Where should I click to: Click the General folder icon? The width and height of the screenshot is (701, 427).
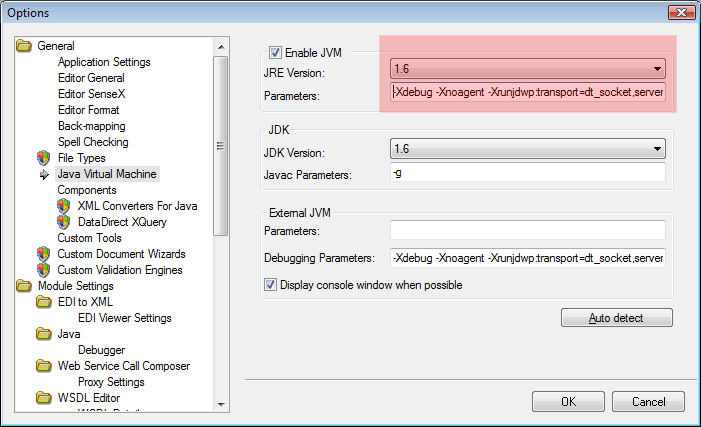pos(24,46)
